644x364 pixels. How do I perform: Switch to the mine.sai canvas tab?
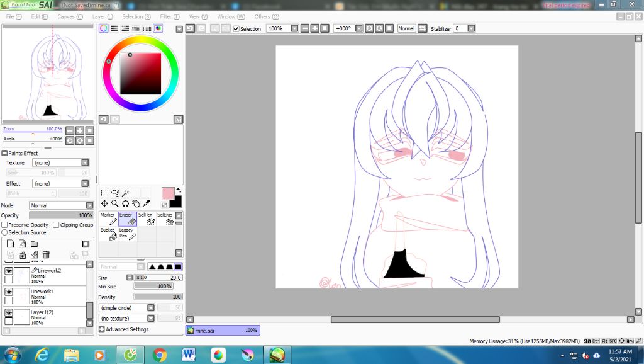pyautogui.click(x=223, y=330)
